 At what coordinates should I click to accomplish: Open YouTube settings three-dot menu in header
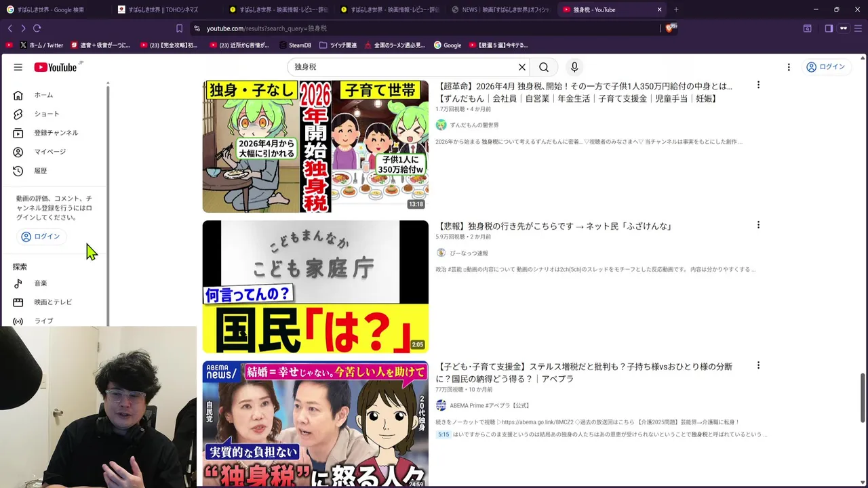[x=789, y=67]
